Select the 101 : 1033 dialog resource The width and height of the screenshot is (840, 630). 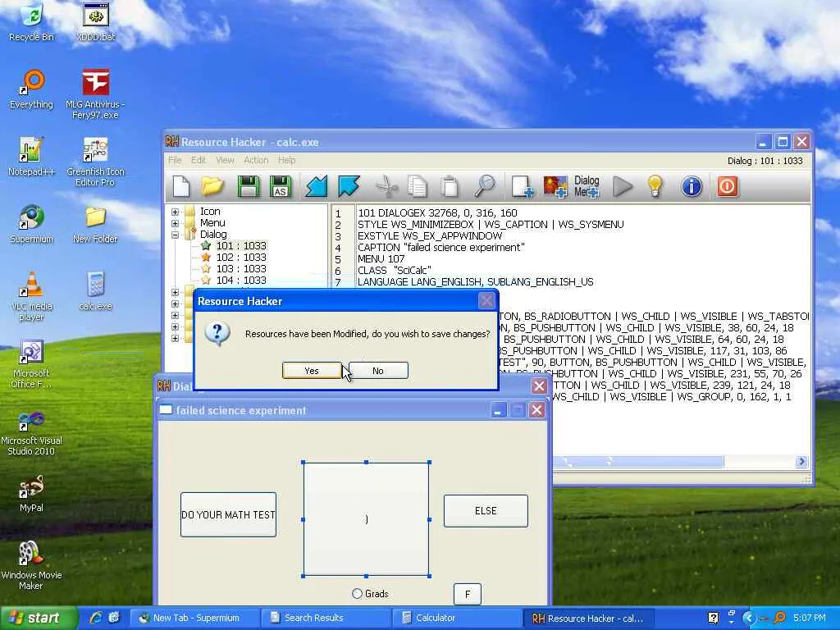pos(241,246)
